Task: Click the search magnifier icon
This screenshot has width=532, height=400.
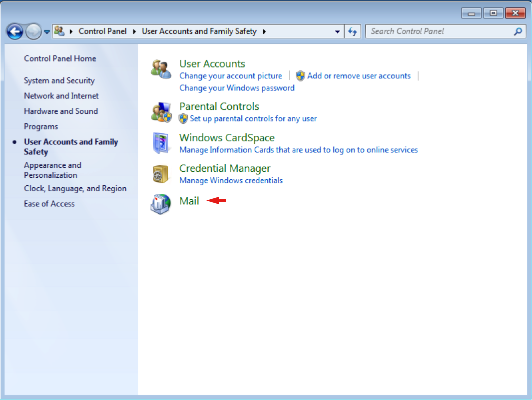Action: [x=518, y=31]
